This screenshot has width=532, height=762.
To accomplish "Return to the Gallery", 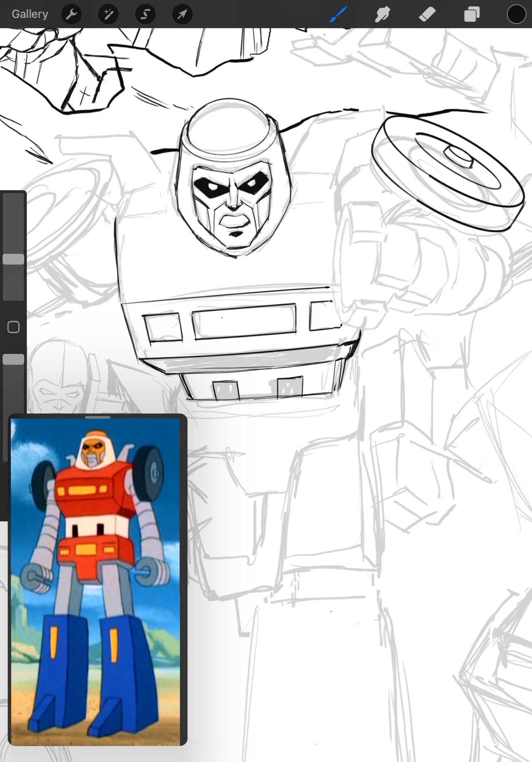I will (30, 14).
